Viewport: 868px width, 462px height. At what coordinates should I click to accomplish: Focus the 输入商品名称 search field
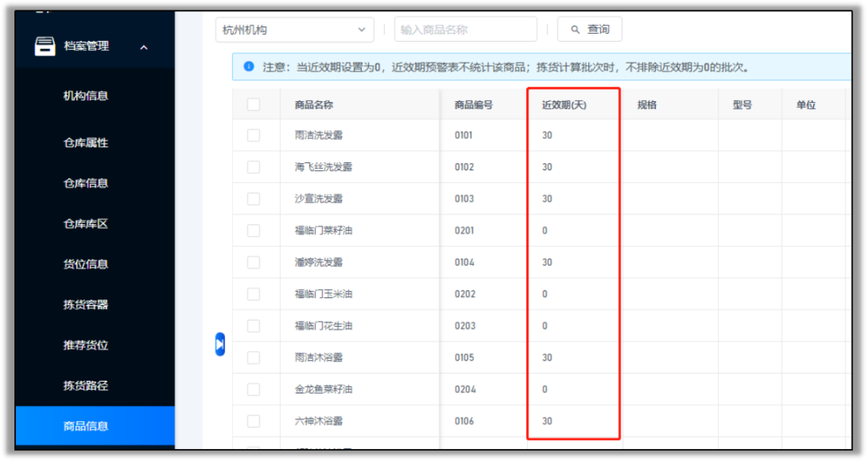click(465, 30)
